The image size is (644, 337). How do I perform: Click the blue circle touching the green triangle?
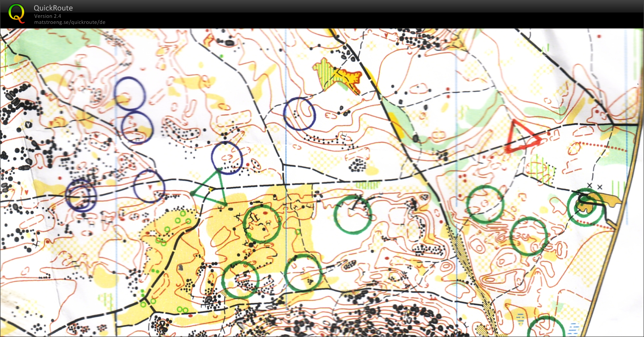pyautogui.click(x=227, y=158)
